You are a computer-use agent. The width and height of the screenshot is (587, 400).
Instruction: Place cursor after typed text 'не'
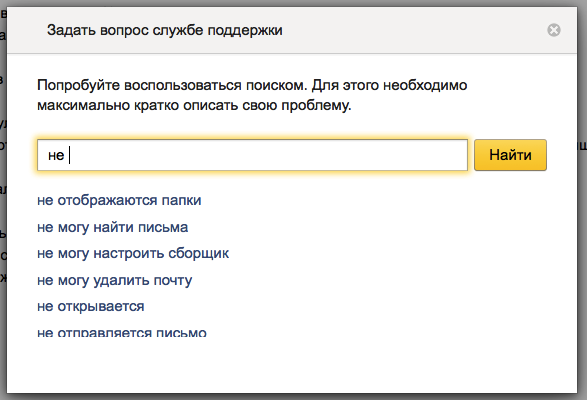tap(67, 155)
